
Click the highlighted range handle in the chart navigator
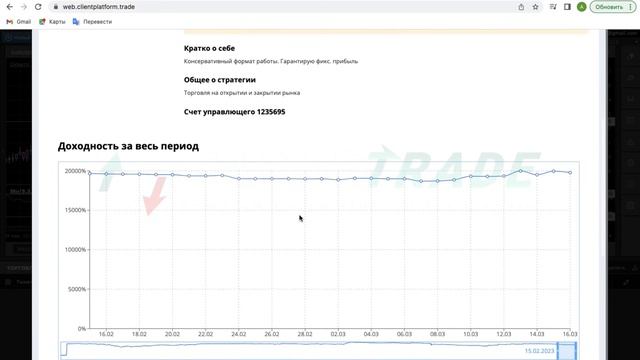[x=567, y=351]
